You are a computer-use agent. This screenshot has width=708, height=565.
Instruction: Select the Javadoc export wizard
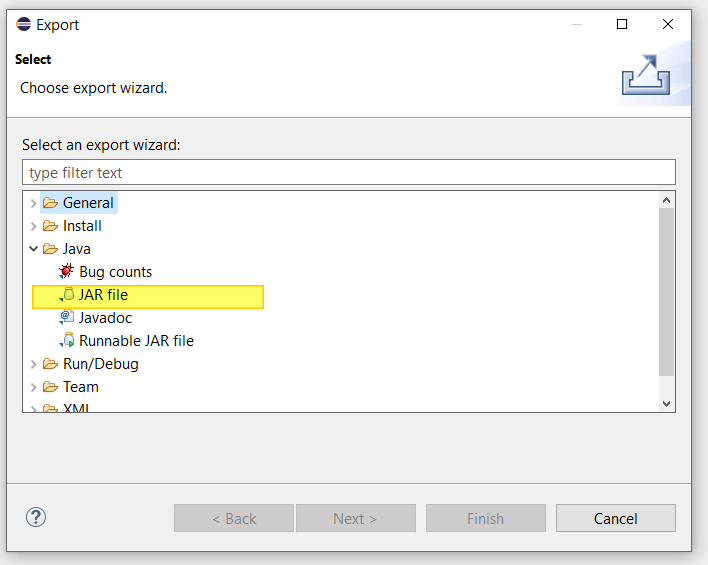105,317
